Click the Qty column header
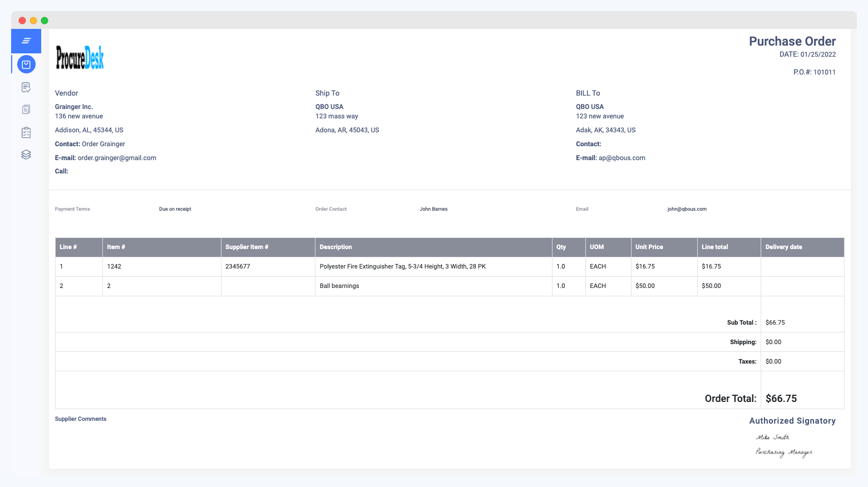Viewport: 868px width, 487px height. point(561,247)
